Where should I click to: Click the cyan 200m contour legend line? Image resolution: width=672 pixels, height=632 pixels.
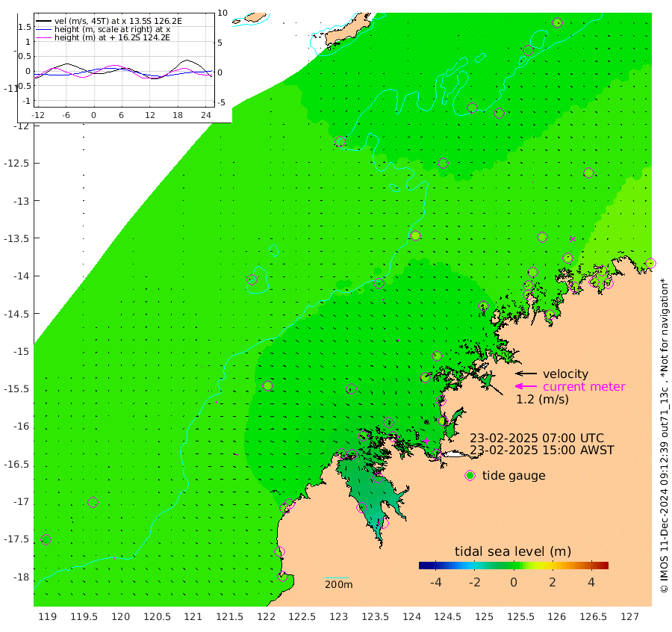click(x=337, y=577)
